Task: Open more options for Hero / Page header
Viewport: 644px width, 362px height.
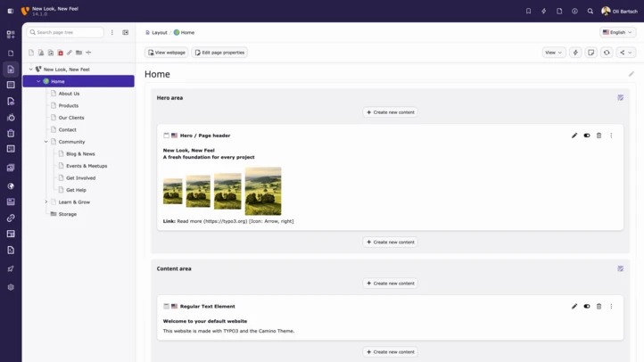Action: (611, 136)
